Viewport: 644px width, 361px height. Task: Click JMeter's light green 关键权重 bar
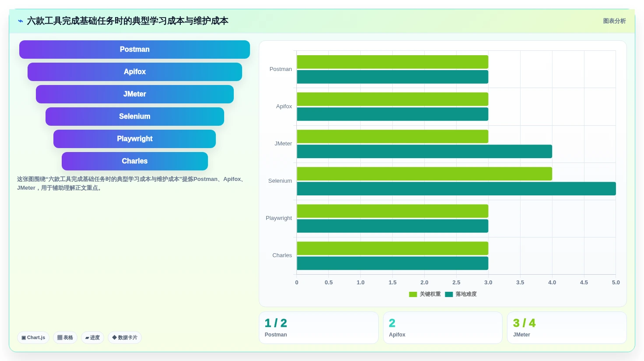pyautogui.click(x=392, y=136)
